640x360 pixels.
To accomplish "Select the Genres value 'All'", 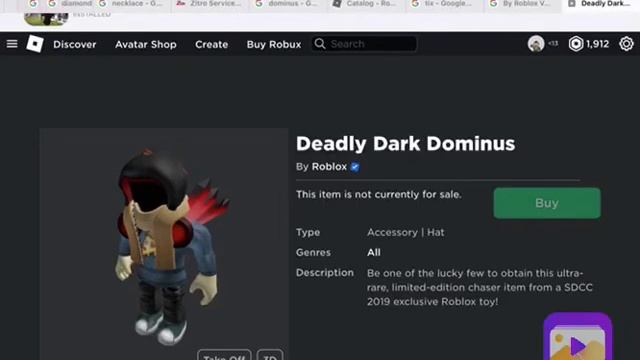I will [373, 252].
